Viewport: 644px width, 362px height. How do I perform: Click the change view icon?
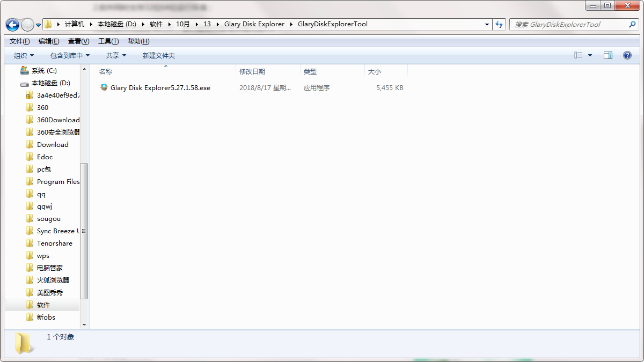pyautogui.click(x=578, y=55)
